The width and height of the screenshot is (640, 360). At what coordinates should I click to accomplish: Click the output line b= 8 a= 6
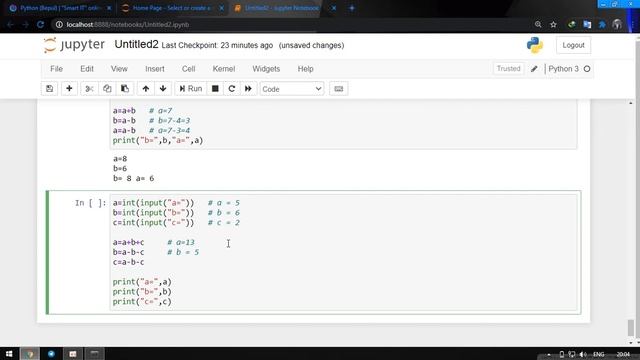coord(133,178)
